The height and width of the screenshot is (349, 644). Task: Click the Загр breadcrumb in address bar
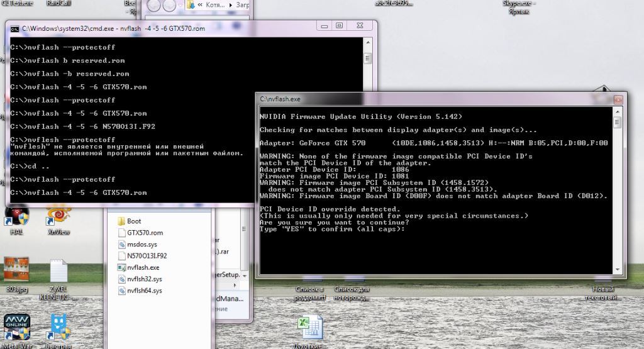click(242, 5)
